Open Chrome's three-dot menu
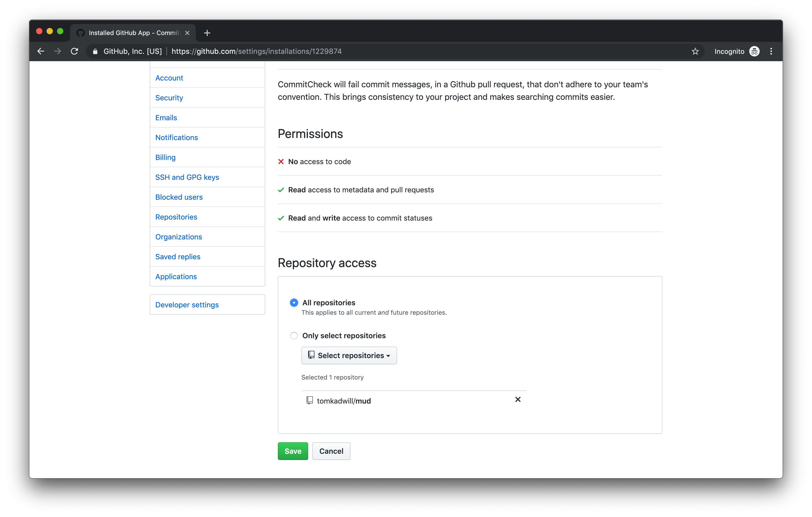 771,51
